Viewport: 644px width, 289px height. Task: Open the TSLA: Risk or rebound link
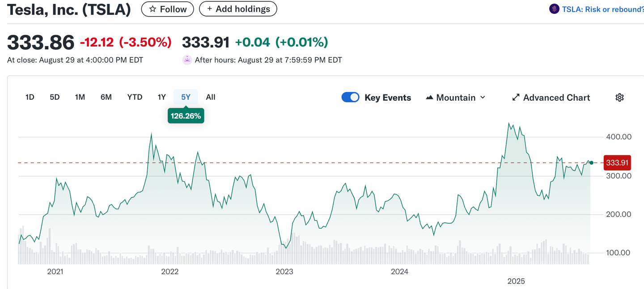point(602,9)
